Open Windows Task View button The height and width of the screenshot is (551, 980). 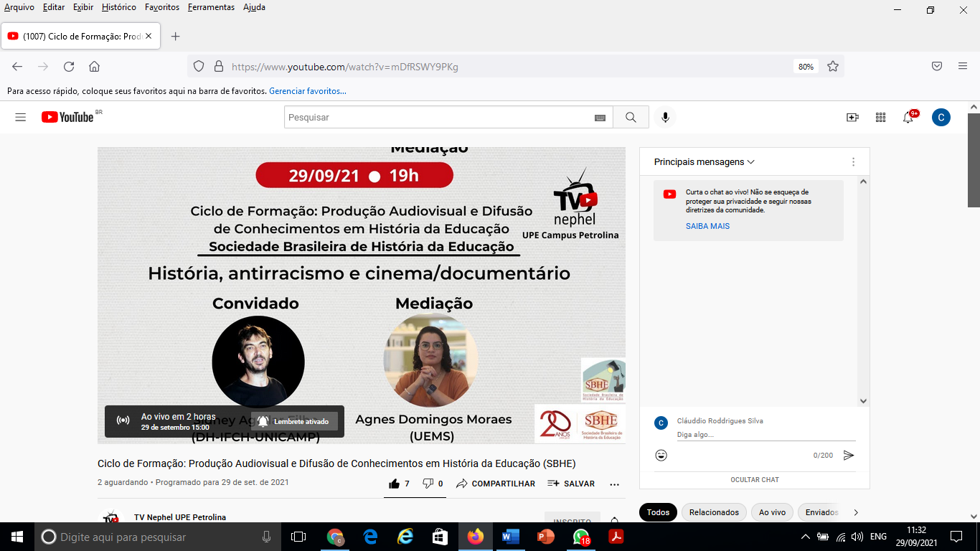pos(298,537)
